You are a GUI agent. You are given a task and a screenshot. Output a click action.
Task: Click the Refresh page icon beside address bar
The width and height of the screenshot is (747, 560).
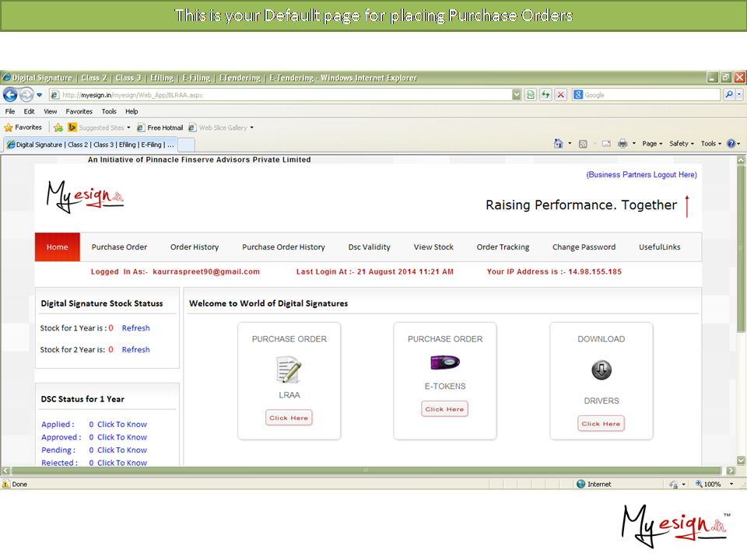click(x=545, y=95)
